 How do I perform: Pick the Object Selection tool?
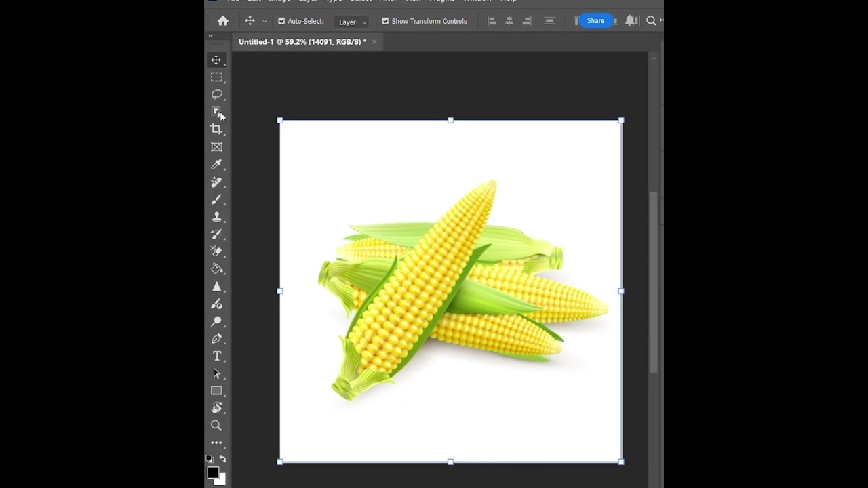pyautogui.click(x=216, y=112)
